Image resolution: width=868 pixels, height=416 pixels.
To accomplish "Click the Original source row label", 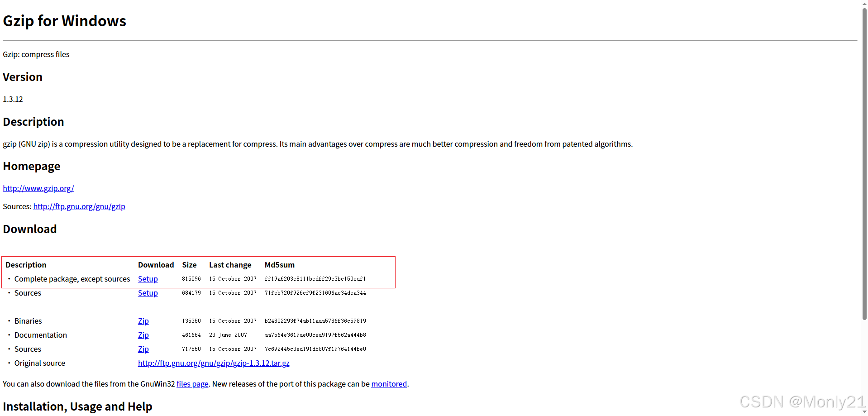I will [x=40, y=363].
